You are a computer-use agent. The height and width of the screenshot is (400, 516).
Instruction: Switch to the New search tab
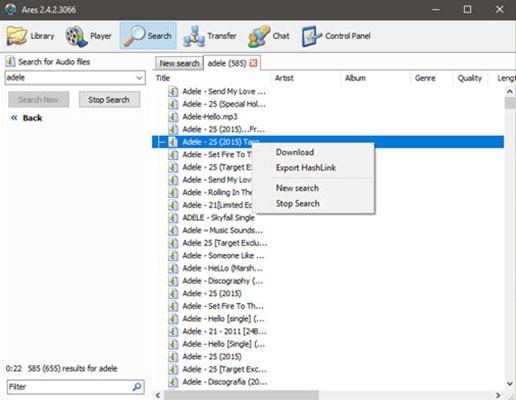pos(179,63)
